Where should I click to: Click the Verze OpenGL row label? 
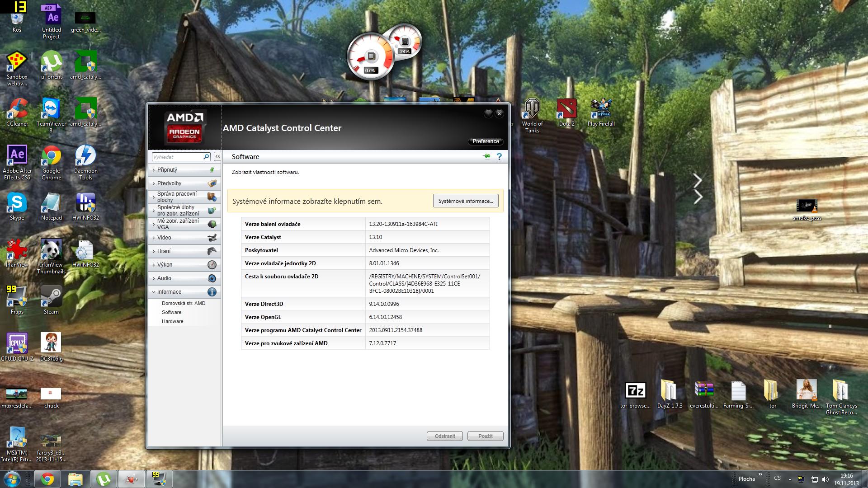click(263, 317)
